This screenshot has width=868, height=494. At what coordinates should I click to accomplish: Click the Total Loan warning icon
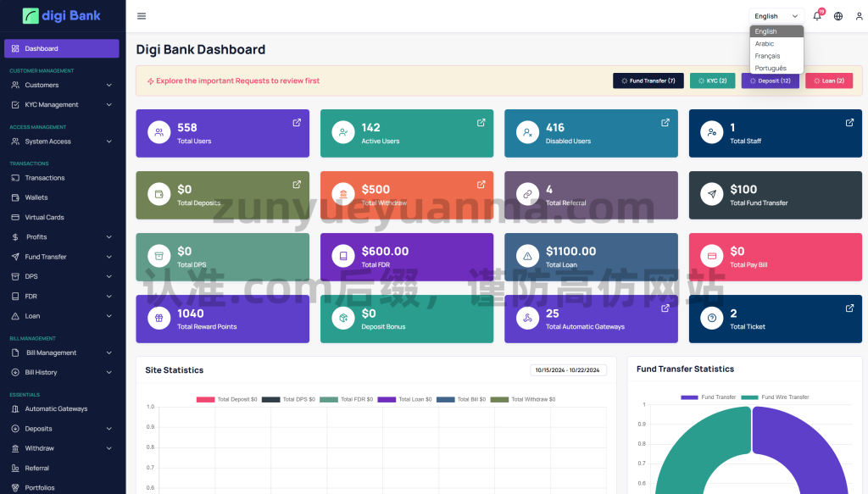point(527,256)
